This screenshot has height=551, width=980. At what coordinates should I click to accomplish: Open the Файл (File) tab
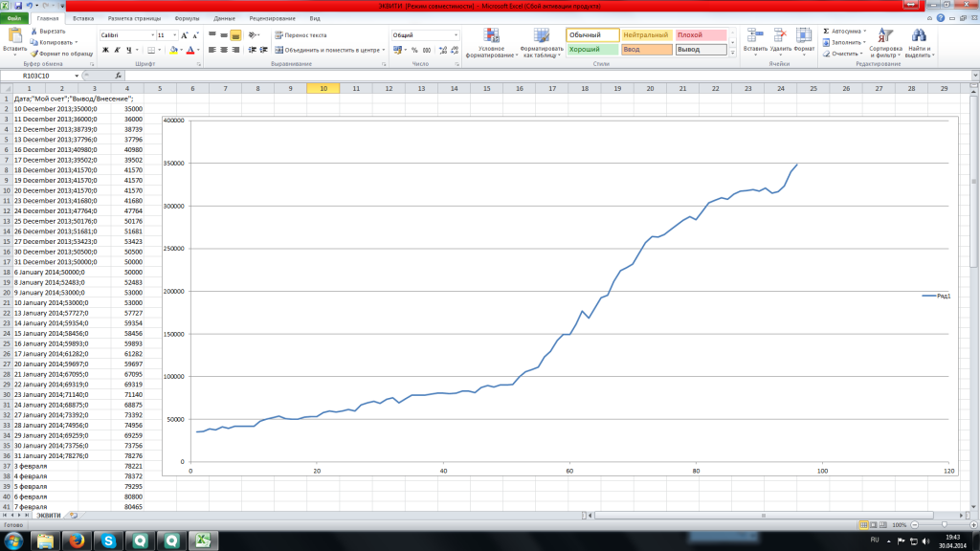click(x=13, y=18)
